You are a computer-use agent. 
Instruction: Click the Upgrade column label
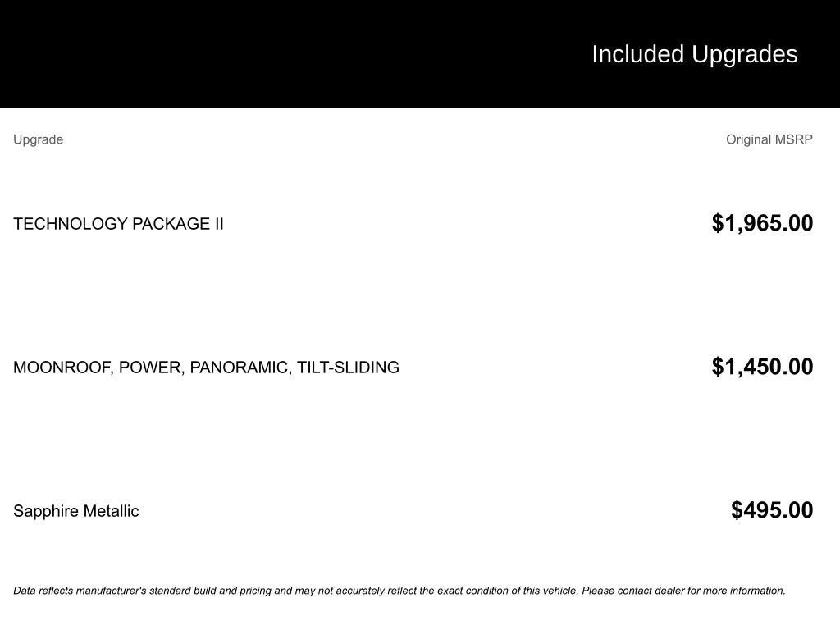click(38, 139)
